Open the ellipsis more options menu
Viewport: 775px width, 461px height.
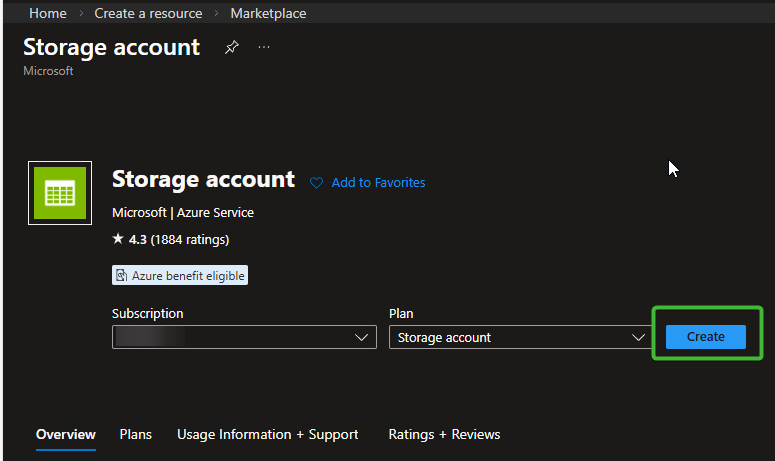pyautogui.click(x=264, y=48)
